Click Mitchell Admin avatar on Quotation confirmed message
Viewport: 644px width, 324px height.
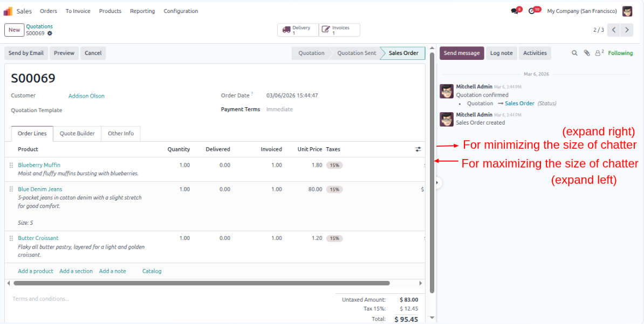point(447,91)
